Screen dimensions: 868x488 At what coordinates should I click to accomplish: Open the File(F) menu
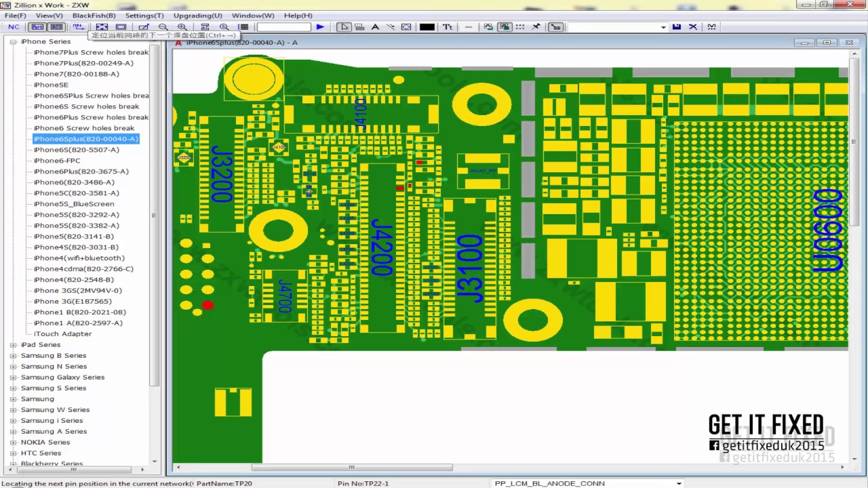(15, 16)
